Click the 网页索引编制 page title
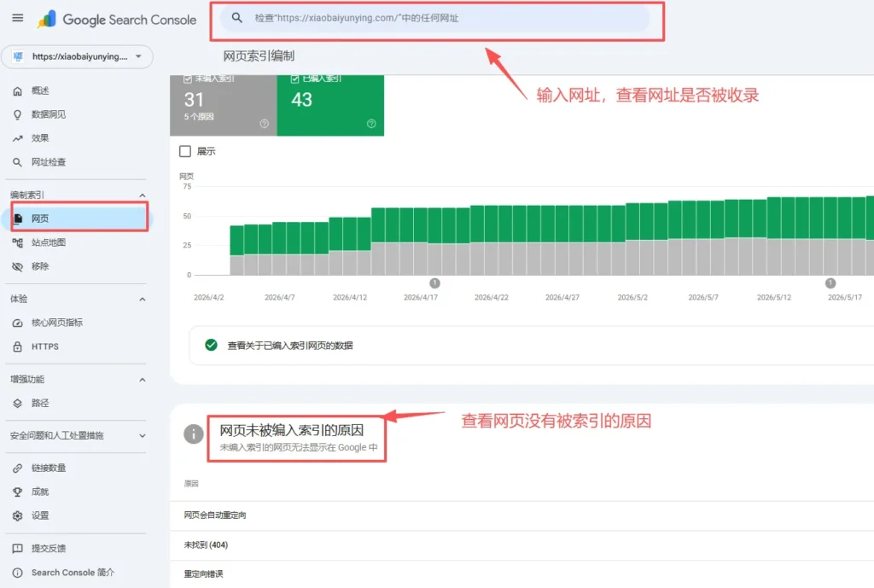Screen dimensions: 874x588 point(259,55)
